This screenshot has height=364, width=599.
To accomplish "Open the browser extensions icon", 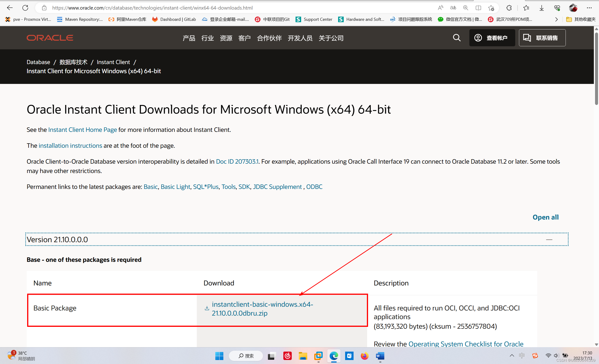I will [x=509, y=8].
